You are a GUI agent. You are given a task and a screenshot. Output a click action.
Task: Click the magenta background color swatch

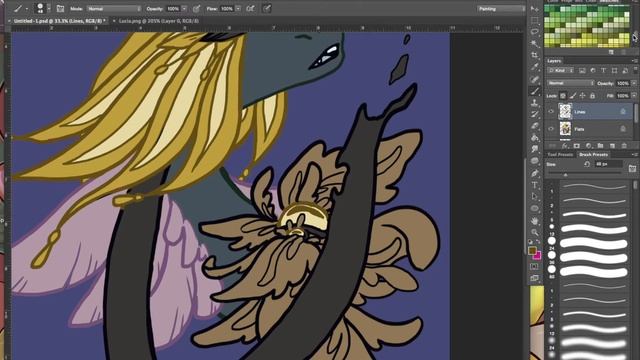(538, 256)
